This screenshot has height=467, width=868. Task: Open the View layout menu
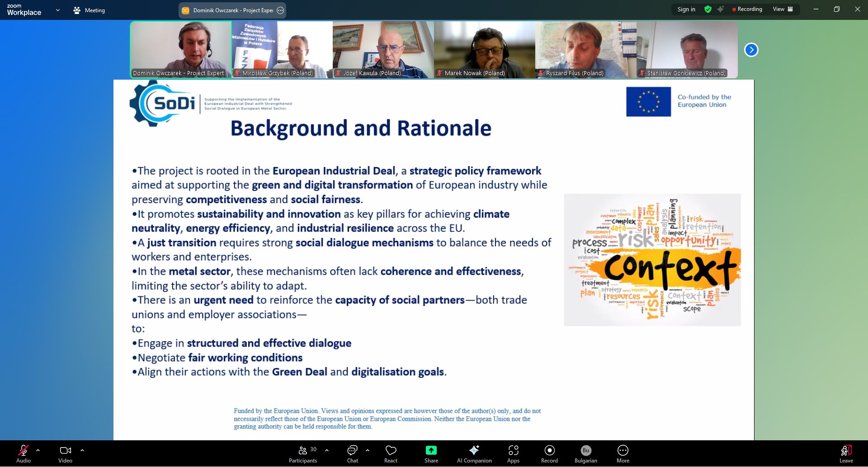coord(783,9)
